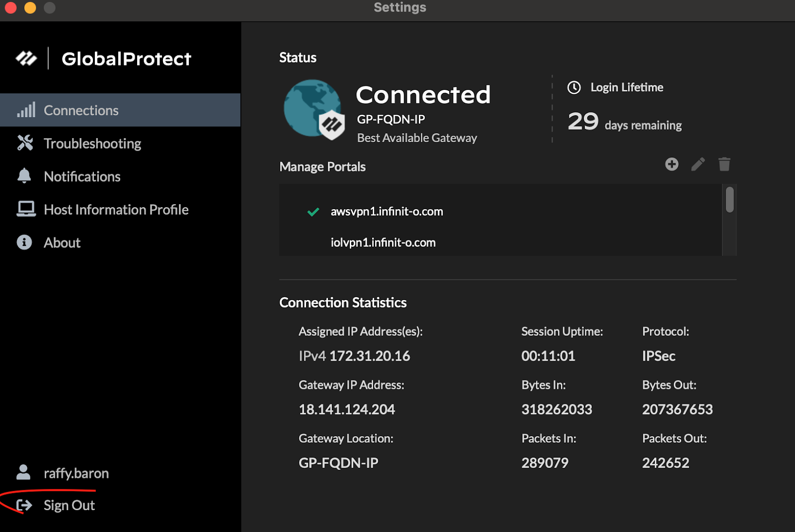Click the Manage Portals heading
795x532 pixels.
pos(322,167)
